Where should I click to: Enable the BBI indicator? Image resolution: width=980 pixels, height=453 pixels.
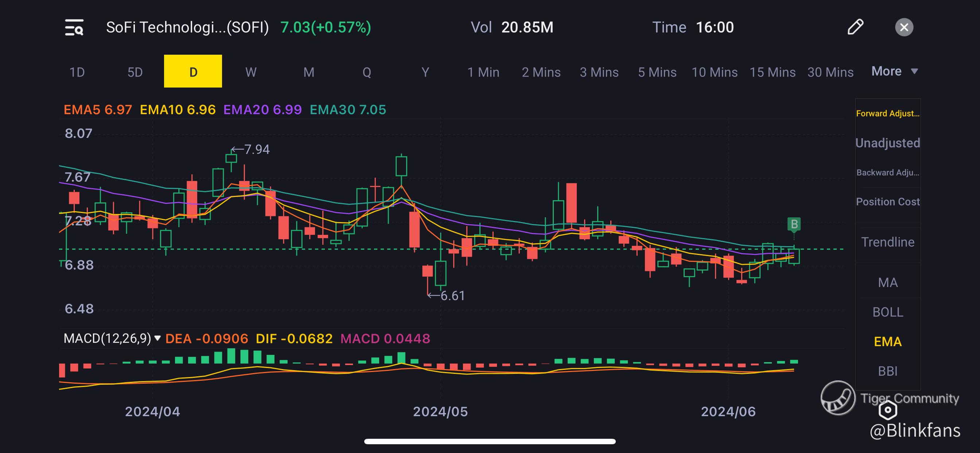pos(887,371)
